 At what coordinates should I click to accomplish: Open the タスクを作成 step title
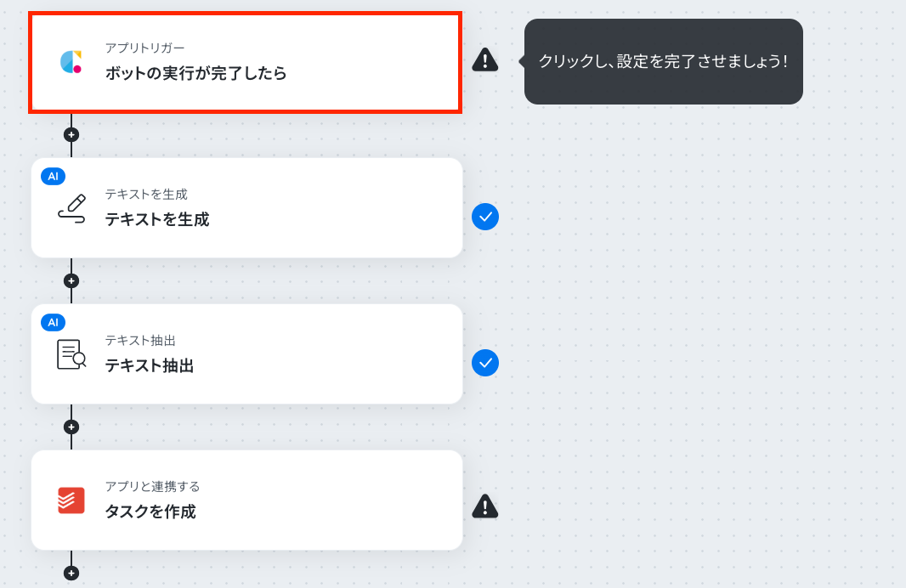tap(150, 512)
